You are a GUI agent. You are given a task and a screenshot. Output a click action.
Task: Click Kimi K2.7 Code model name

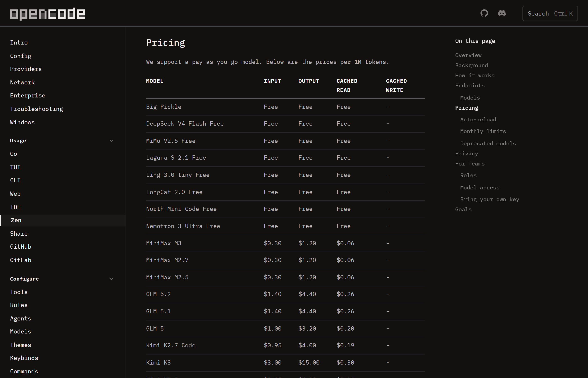point(171,345)
